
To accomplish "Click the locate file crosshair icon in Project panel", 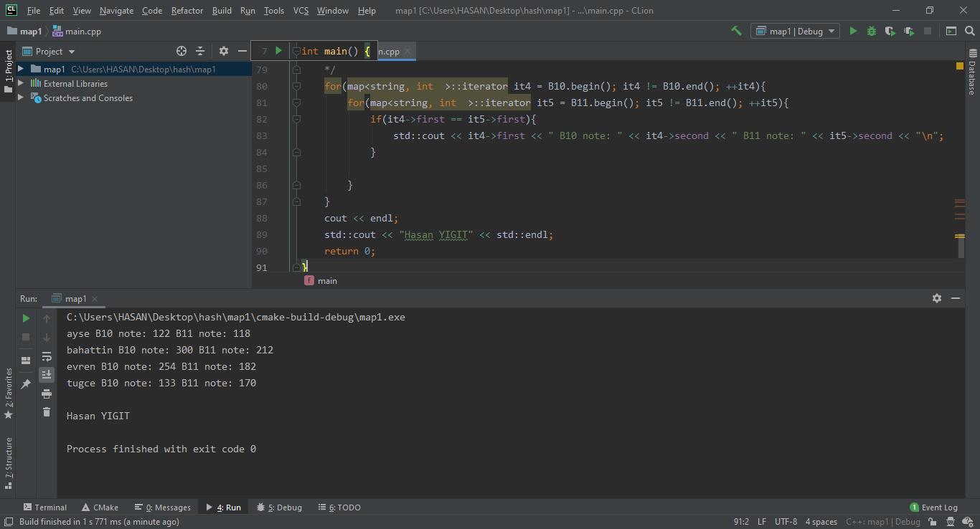I will coord(182,51).
